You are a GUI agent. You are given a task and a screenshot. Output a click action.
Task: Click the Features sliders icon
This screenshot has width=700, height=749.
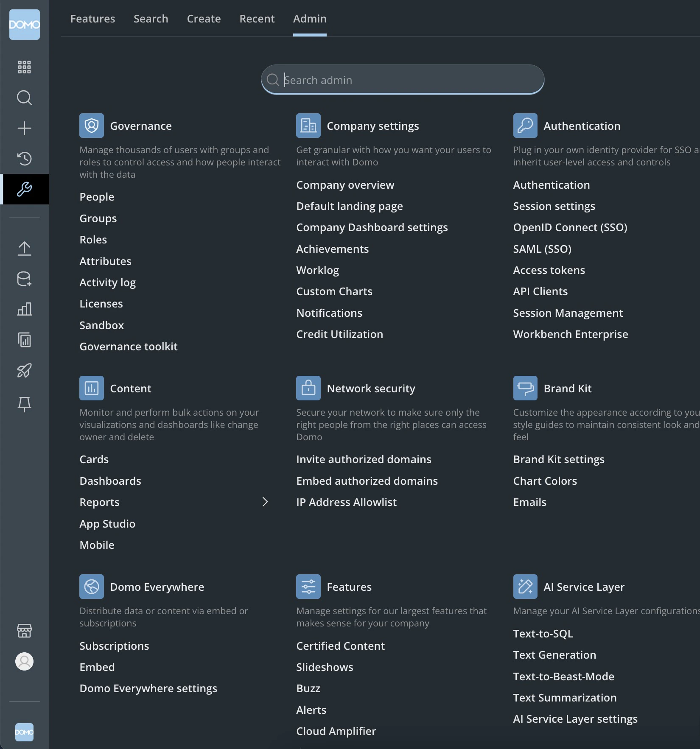(308, 587)
